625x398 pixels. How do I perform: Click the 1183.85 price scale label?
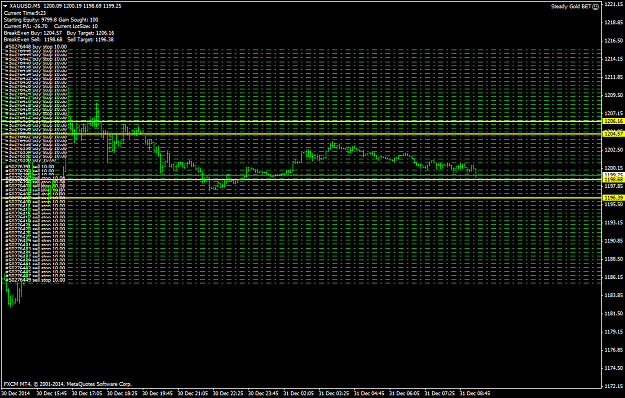(614, 295)
